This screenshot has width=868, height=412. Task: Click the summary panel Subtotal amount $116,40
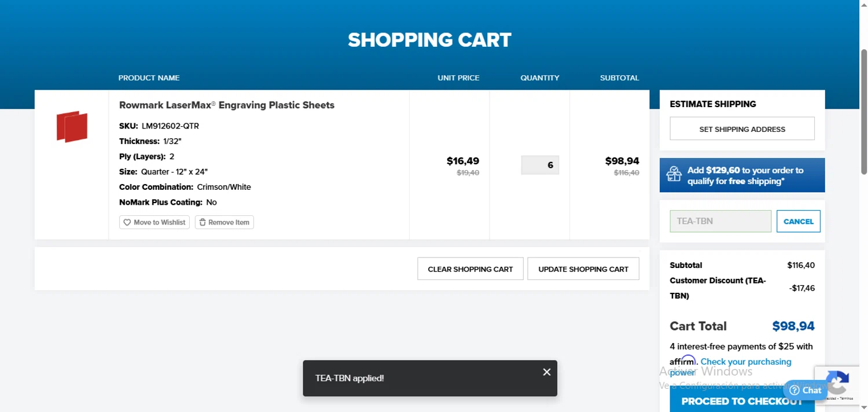801,265
